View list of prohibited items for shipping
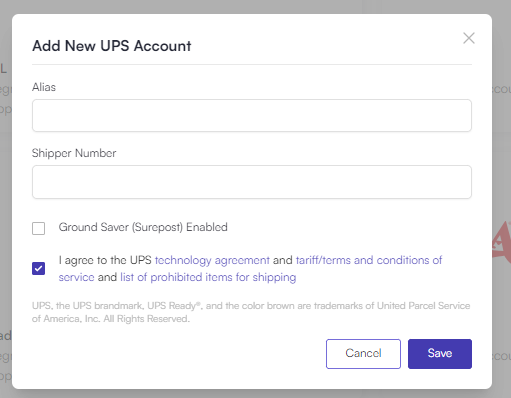Image resolution: width=511 pixels, height=398 pixels. pos(208,277)
